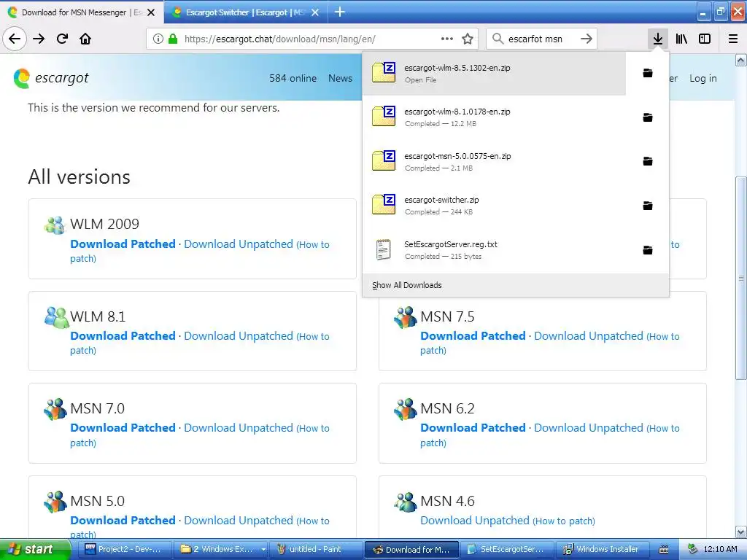Open containing folder for SetEscargotServer.reg.txt
Screen dimensions: 747x560
648,250
